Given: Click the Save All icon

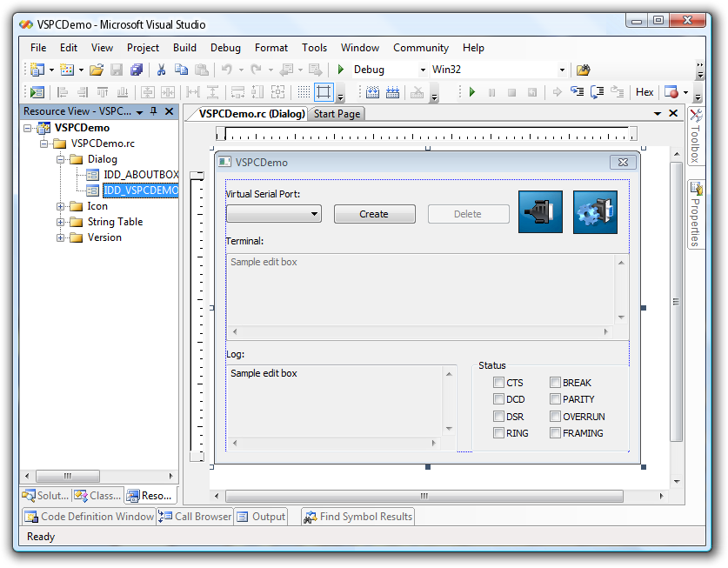Looking at the screenshot, I should click(136, 69).
